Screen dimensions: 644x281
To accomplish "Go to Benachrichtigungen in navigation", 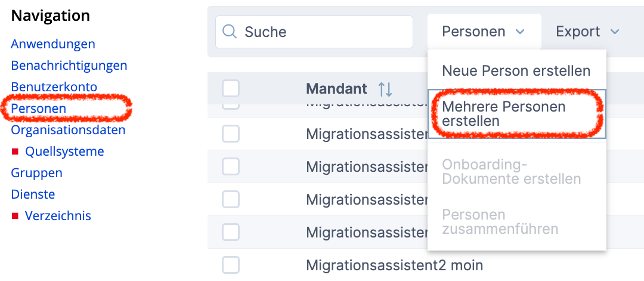I will [69, 66].
